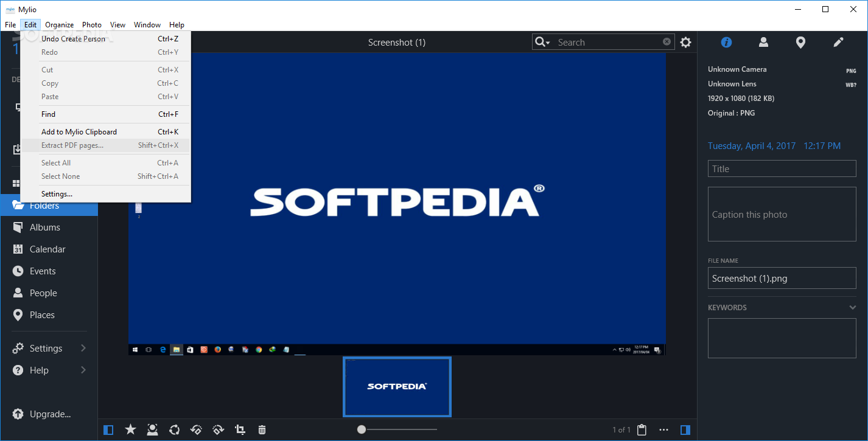Open the three-dots more options
The image size is (868, 441).
point(663,430)
